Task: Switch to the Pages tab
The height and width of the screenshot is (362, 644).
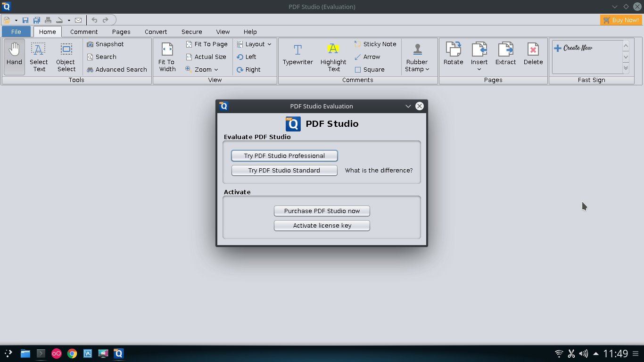Action: pyautogui.click(x=121, y=32)
